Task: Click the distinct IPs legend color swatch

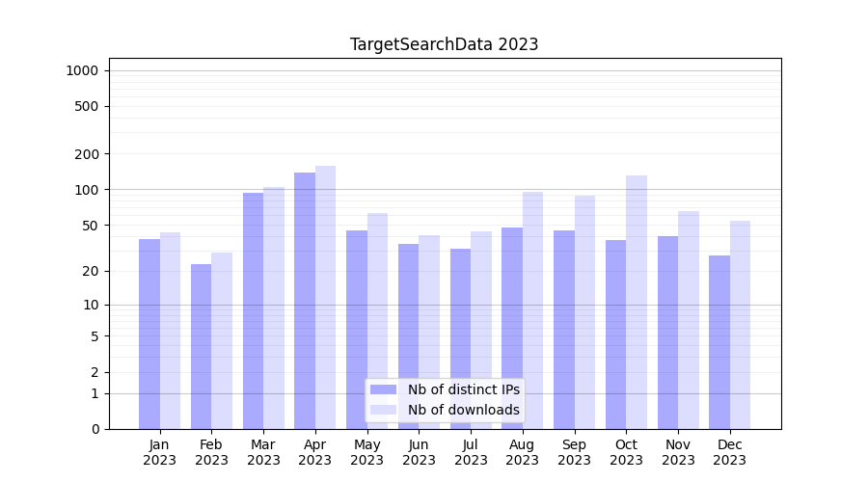Action: tap(383, 389)
